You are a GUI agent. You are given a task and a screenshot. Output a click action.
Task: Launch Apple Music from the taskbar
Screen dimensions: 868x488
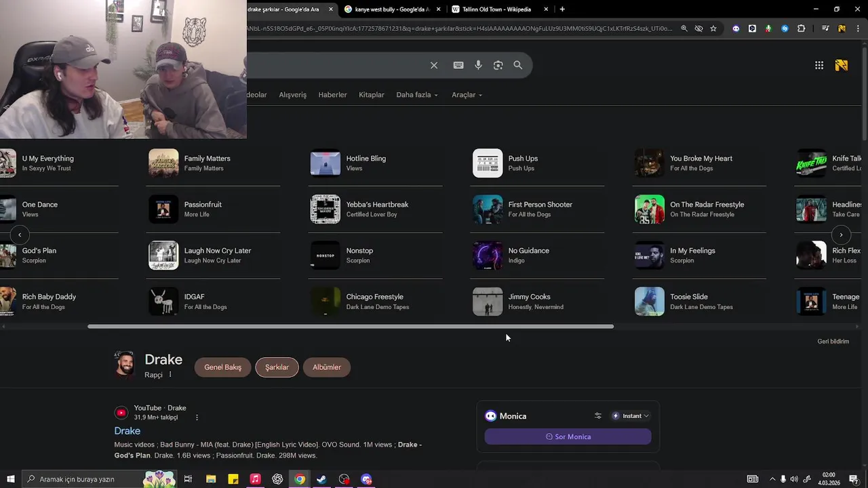click(x=255, y=479)
